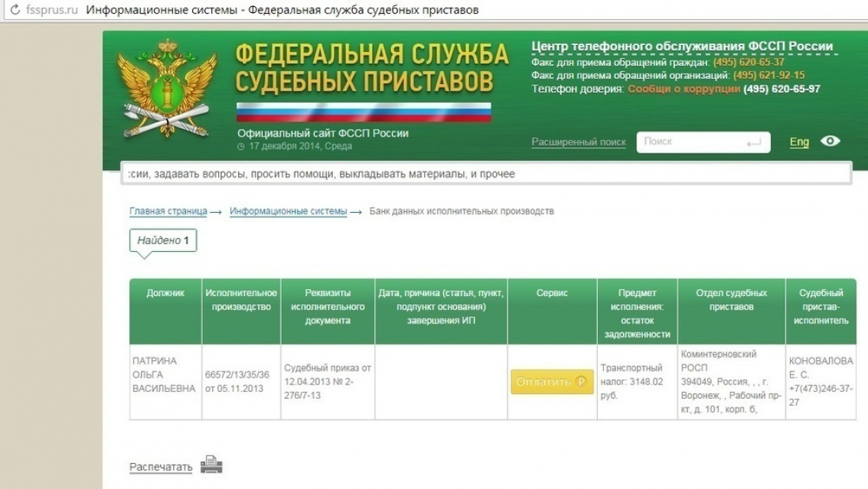Image resolution: width=868 pixels, height=489 pixels.
Task: Focus the Поиск search field
Action: 703,142
